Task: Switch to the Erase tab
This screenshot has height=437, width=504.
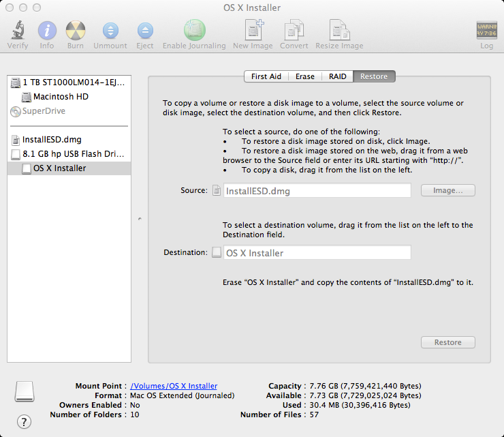Action: click(x=304, y=76)
